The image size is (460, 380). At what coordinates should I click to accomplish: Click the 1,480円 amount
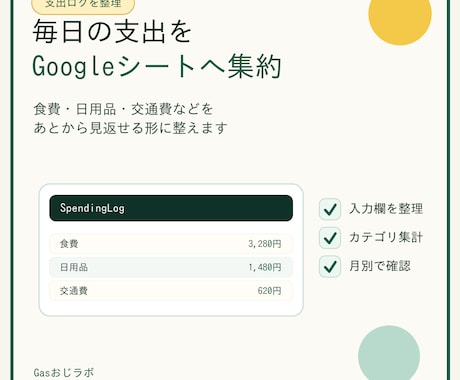pos(265,267)
